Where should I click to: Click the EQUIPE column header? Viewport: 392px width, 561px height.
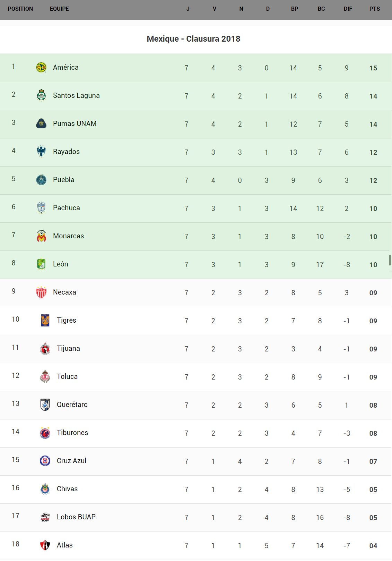tap(59, 9)
